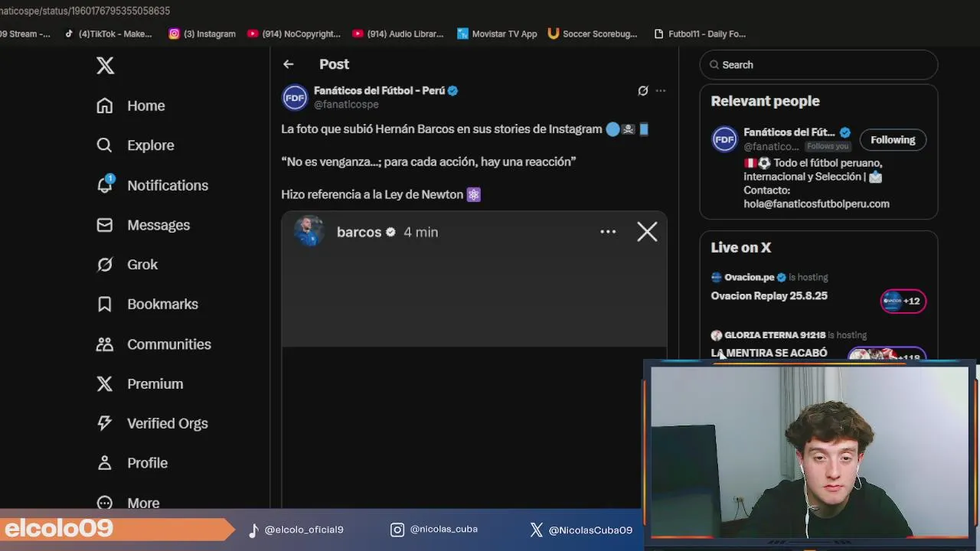Click Ovacion.pe host name
This screenshot has height=551, width=980.
[x=749, y=277]
